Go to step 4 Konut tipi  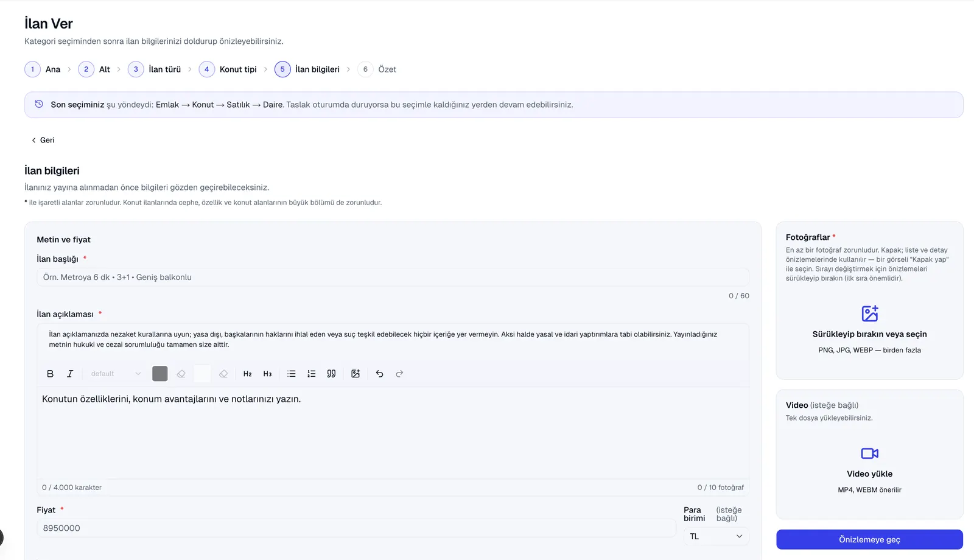[x=228, y=69]
